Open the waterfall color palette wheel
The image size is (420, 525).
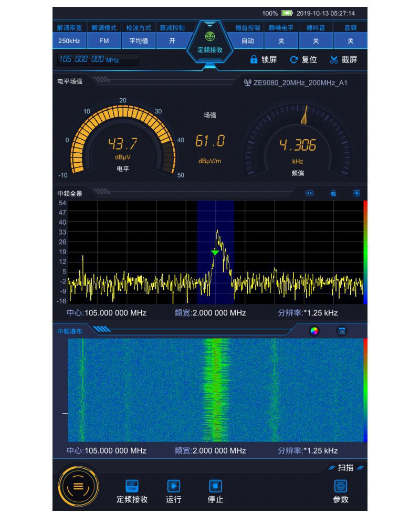tap(314, 331)
